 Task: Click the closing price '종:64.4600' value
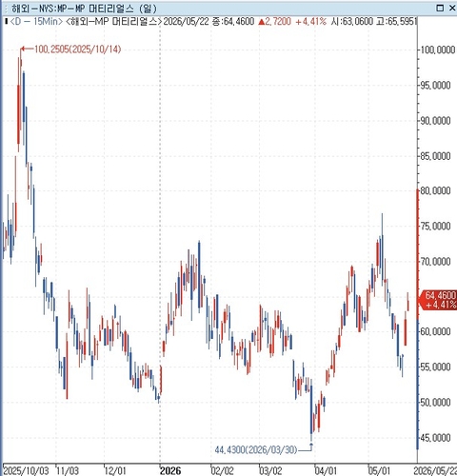[233, 22]
